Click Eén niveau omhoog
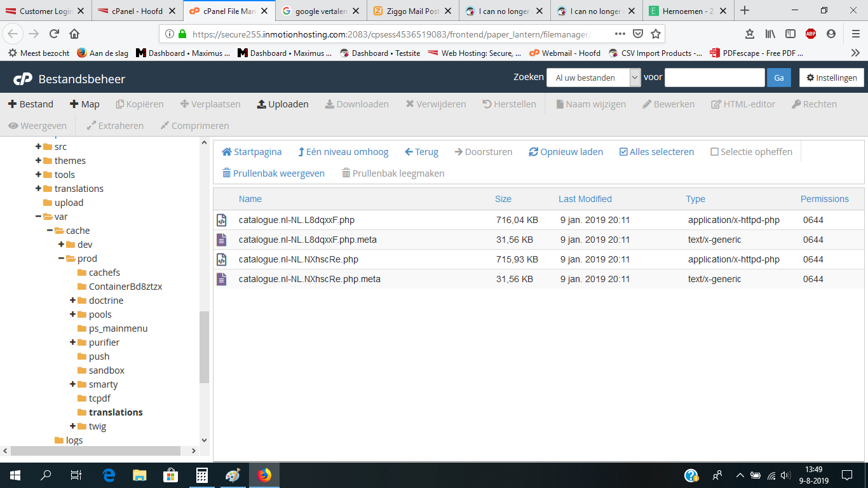This screenshot has width=868, height=488. [343, 152]
